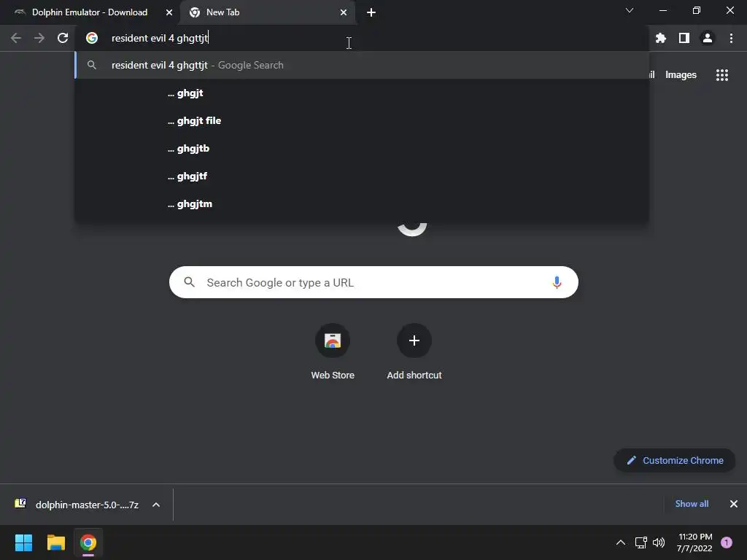Click the Add shortcut plus icon
The width and height of the screenshot is (747, 560).
(x=414, y=341)
